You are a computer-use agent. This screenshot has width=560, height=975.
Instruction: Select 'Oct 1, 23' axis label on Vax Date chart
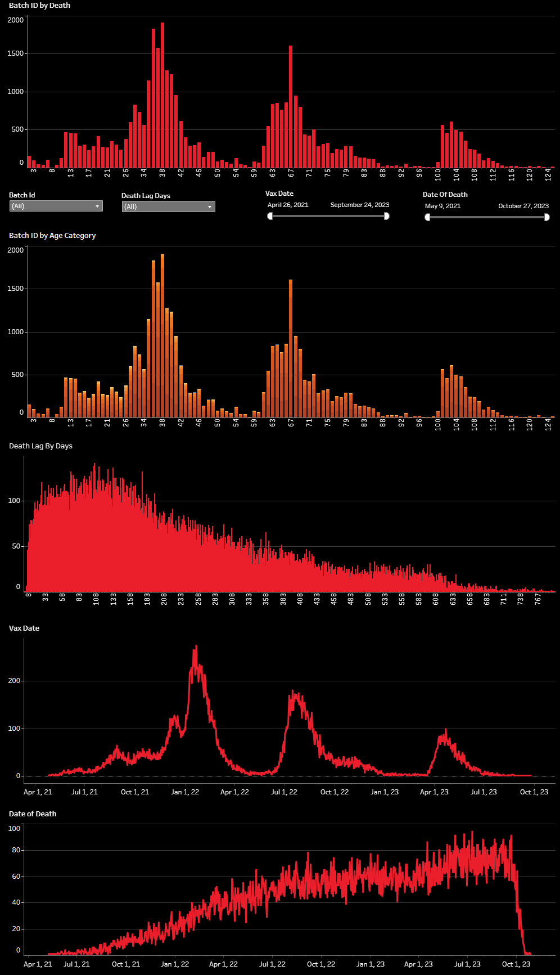534,792
